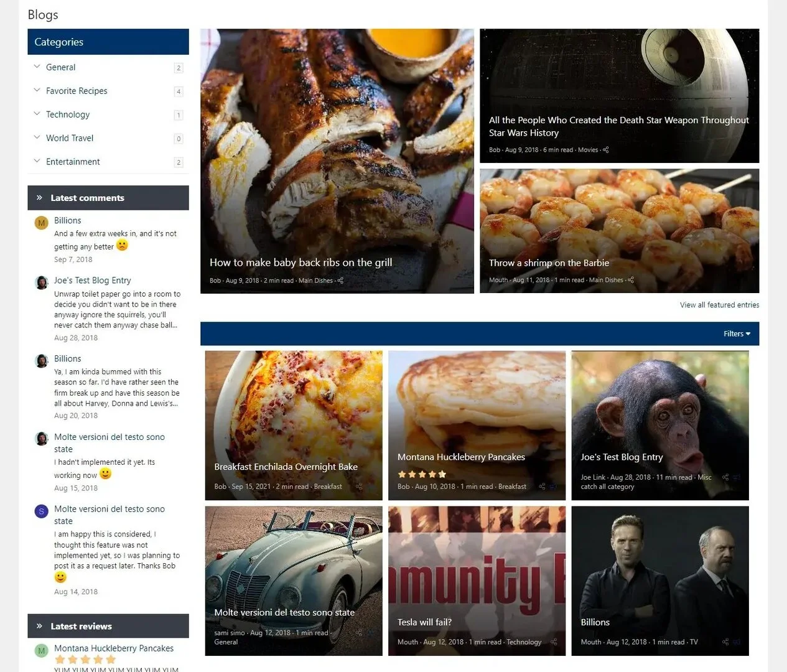
Task: Open the Breakfast Enchilada Overnight Bake thumbnail
Action: [x=294, y=426]
